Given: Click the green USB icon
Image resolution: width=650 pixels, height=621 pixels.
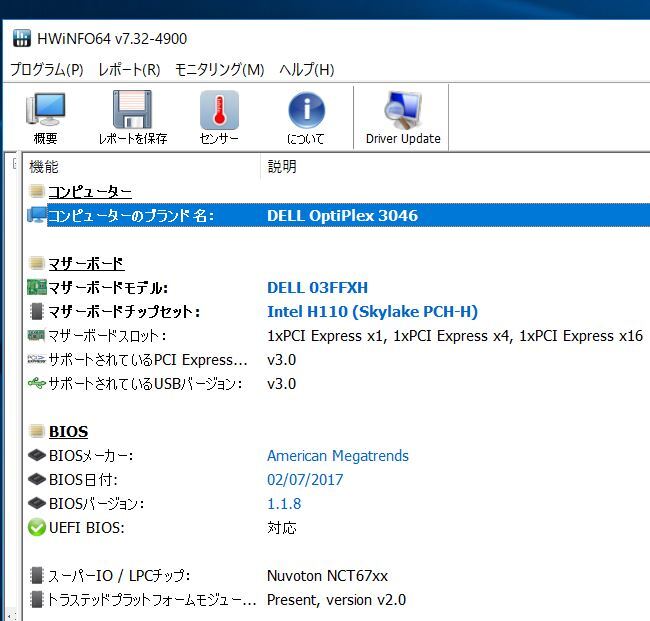Looking at the screenshot, I should click(36, 383).
